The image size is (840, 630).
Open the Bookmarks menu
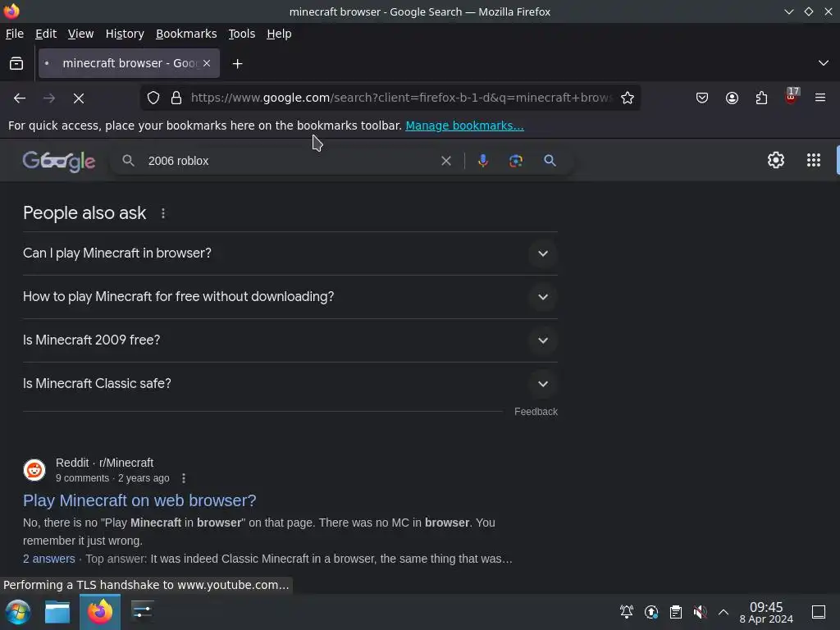186,34
